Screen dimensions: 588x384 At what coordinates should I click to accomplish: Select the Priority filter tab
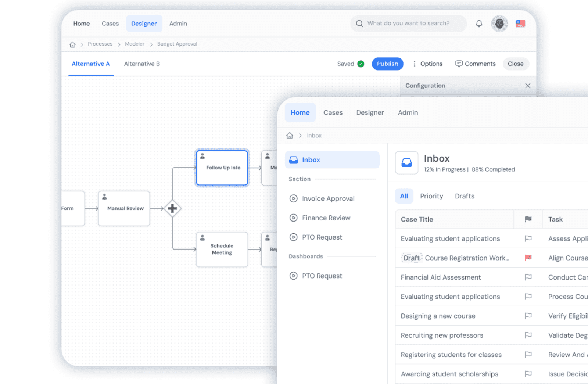[431, 196]
